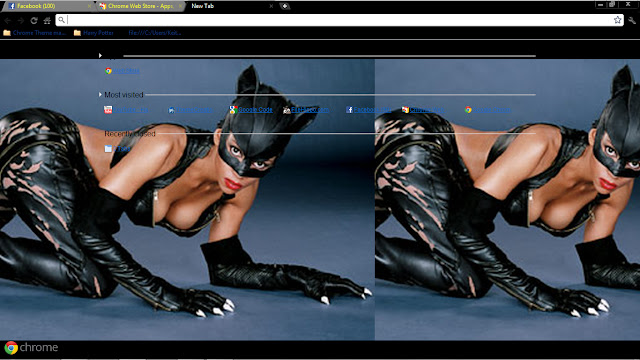
Task: Click the Most visited heading text
Action: pyautogui.click(x=124, y=95)
